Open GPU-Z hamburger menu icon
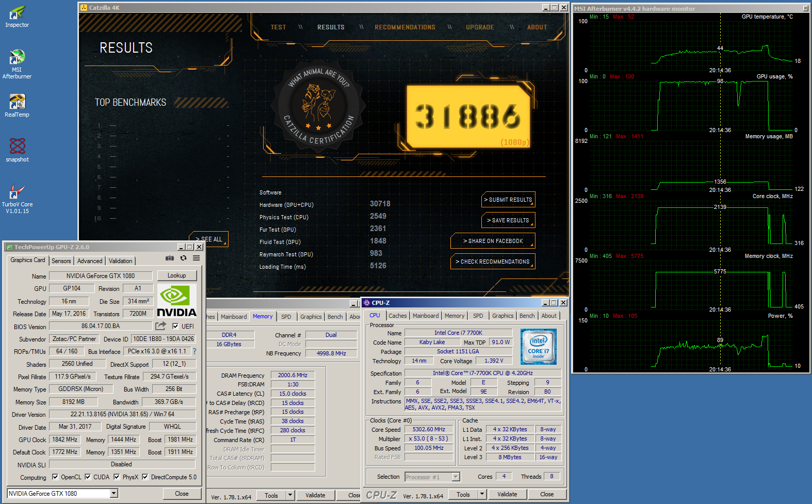 [197, 258]
